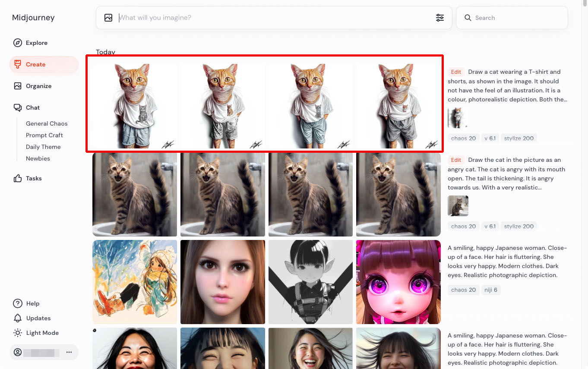Click 'stylize 200' tag of T-shirt cat job
This screenshot has width=588, height=369.
click(x=519, y=138)
